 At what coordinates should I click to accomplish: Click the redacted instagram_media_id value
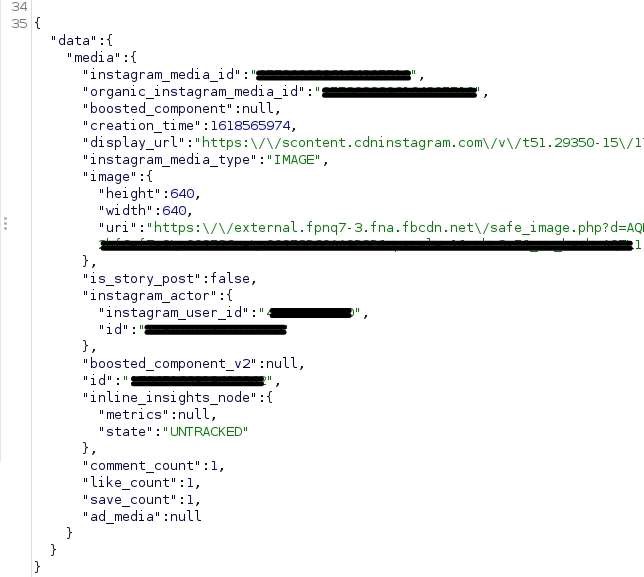click(x=334, y=75)
